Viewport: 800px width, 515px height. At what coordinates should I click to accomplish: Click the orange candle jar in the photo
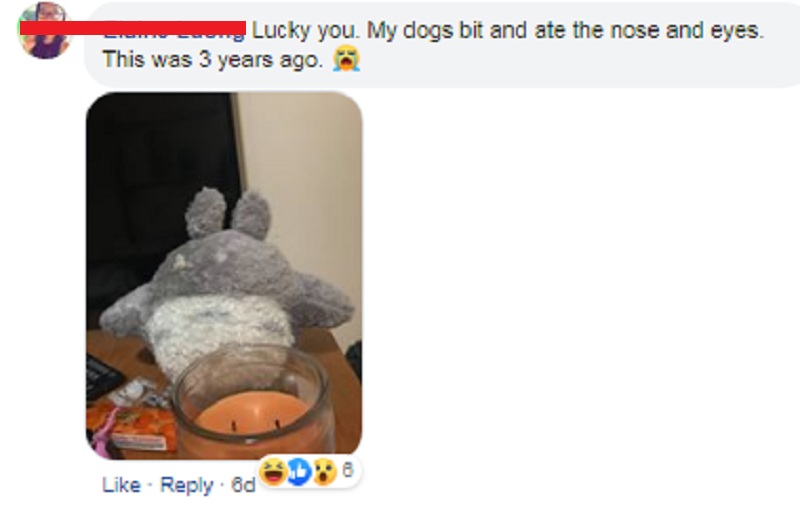[x=254, y=403]
